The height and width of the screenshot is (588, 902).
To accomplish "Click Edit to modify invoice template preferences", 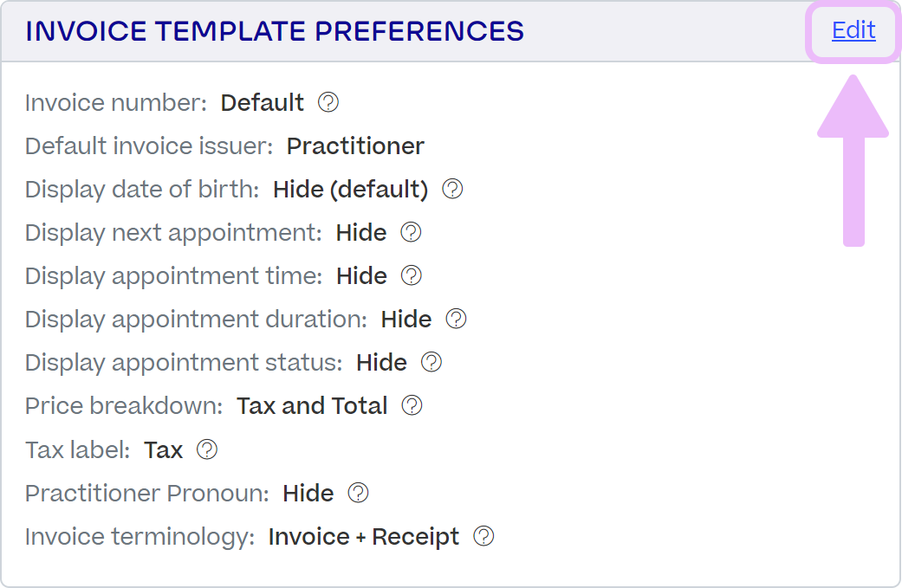I will [853, 31].
